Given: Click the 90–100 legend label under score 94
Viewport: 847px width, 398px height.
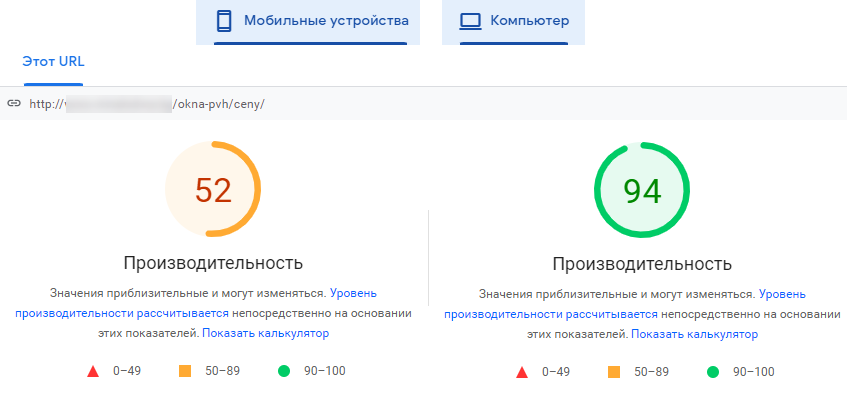Looking at the screenshot, I should point(754,372).
